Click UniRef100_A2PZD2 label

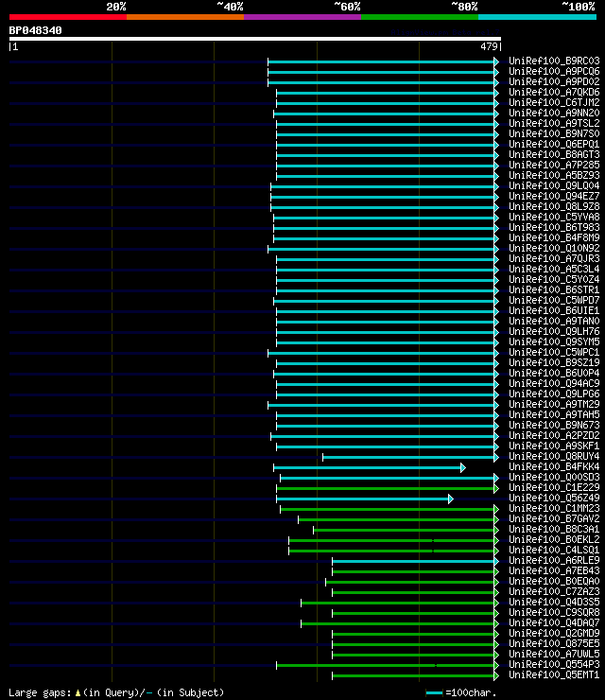[554, 436]
